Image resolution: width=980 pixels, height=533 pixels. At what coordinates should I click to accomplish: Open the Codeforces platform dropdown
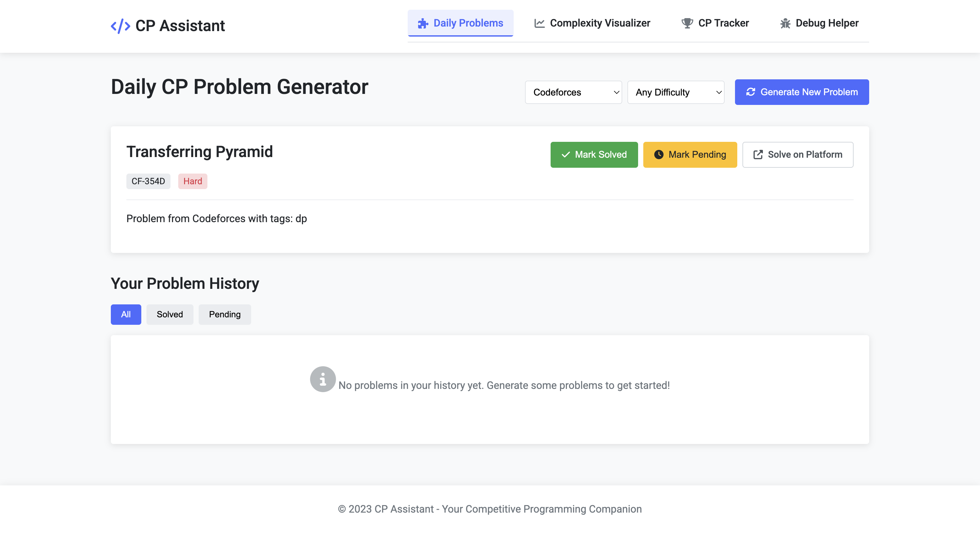(x=573, y=92)
